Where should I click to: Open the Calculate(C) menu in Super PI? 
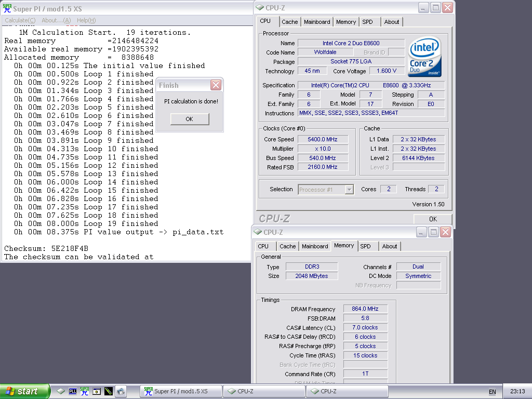(20, 20)
